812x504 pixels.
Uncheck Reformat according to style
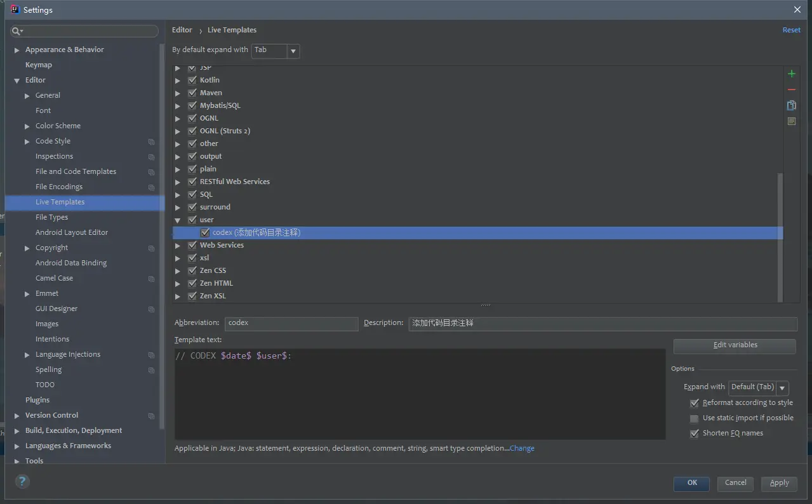(x=695, y=402)
